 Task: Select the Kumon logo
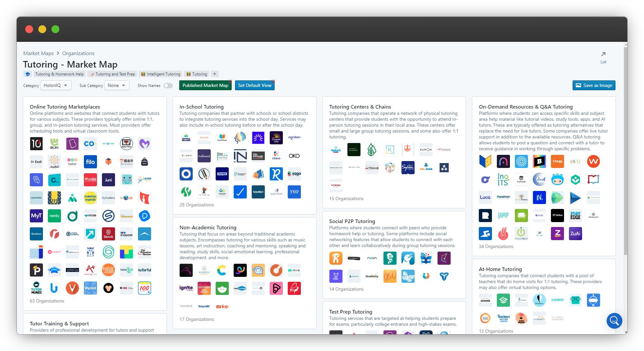(426, 150)
